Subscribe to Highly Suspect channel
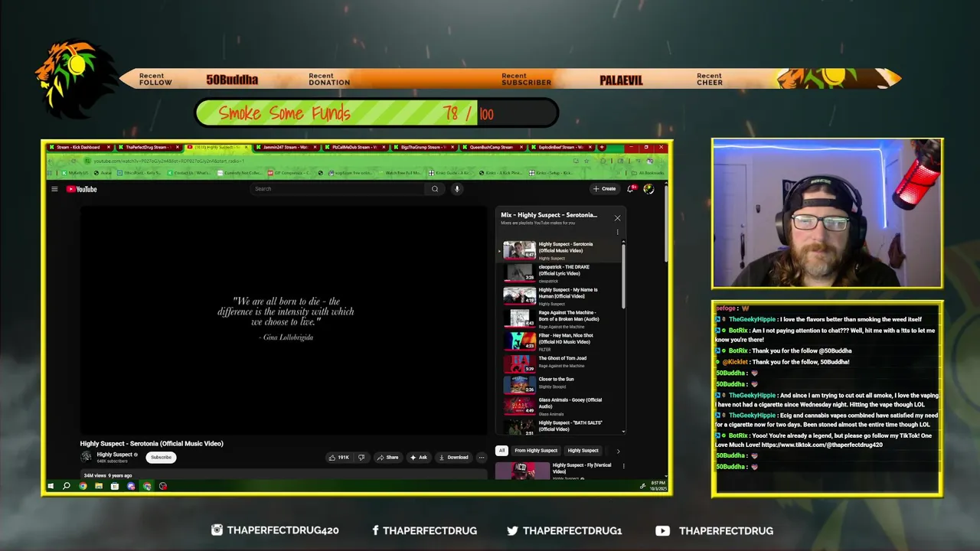Image resolution: width=980 pixels, height=551 pixels. (x=161, y=457)
